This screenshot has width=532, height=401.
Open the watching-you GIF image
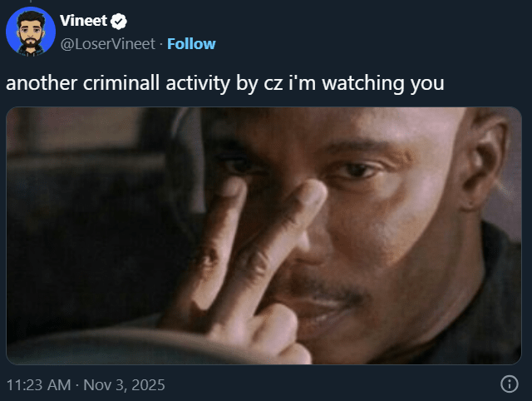[x=264, y=235]
